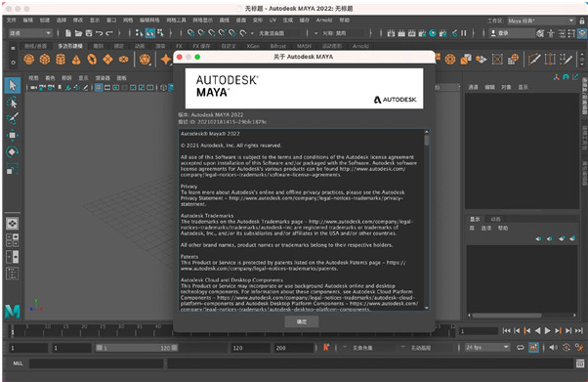Select the polygon sphere shelf icon
The width and height of the screenshot is (588, 382).
(29, 60)
